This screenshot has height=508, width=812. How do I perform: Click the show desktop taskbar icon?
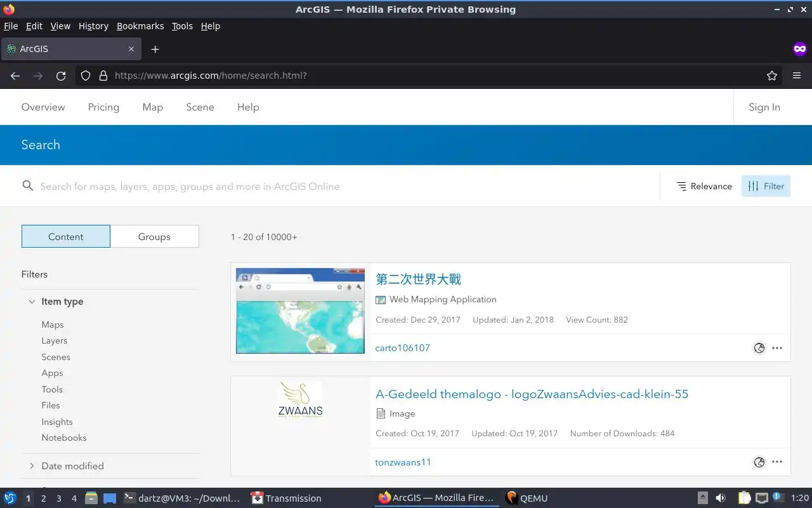pos(110,498)
